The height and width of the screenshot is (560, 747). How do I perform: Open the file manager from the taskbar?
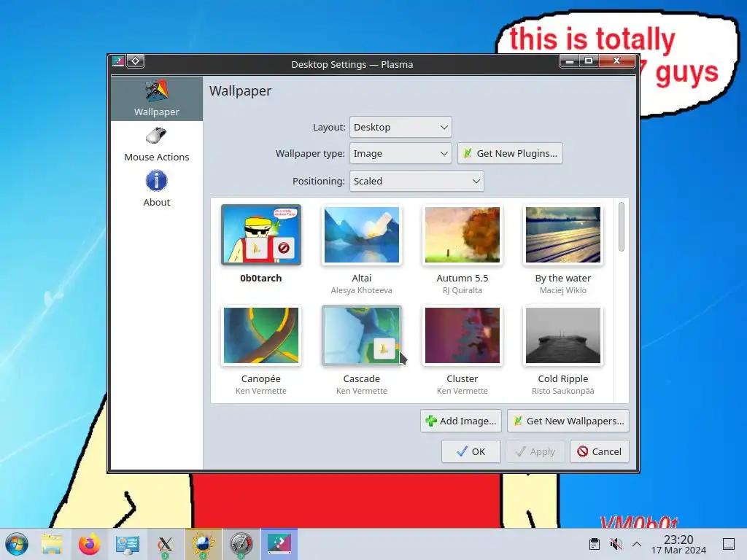coord(52,544)
